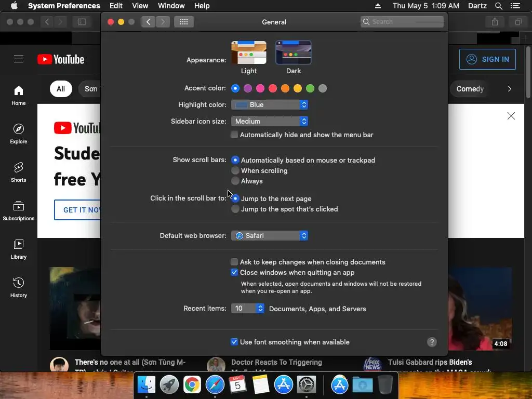Viewport: 532px width, 399px height.
Task: Open Default web browser dropdown
Action: point(270,235)
